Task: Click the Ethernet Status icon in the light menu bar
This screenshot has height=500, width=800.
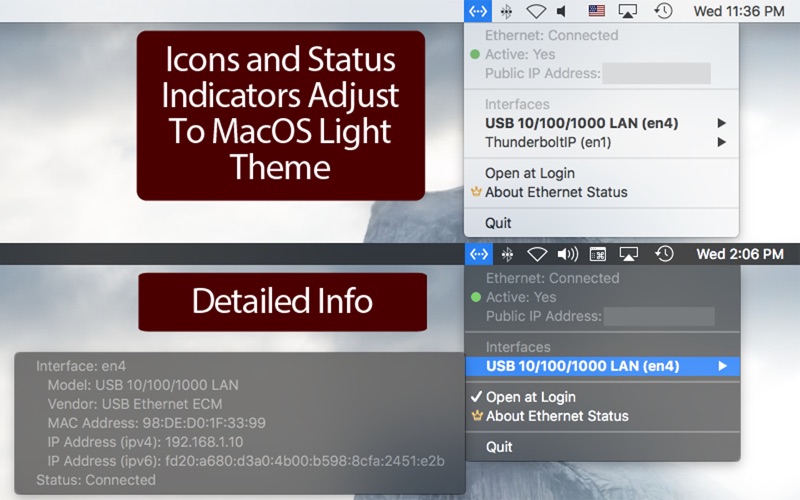Action: tap(478, 11)
